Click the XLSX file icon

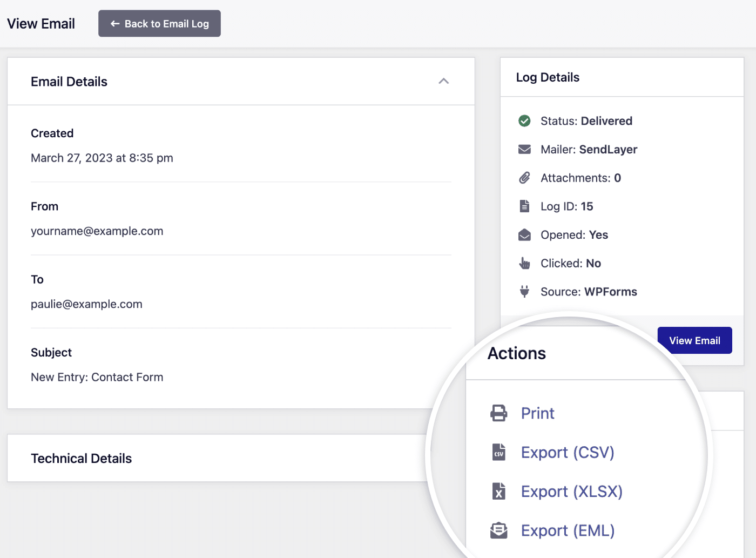pyautogui.click(x=499, y=492)
